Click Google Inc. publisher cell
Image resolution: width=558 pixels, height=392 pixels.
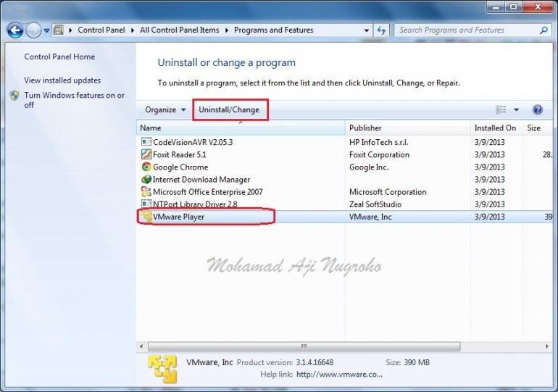[369, 167]
